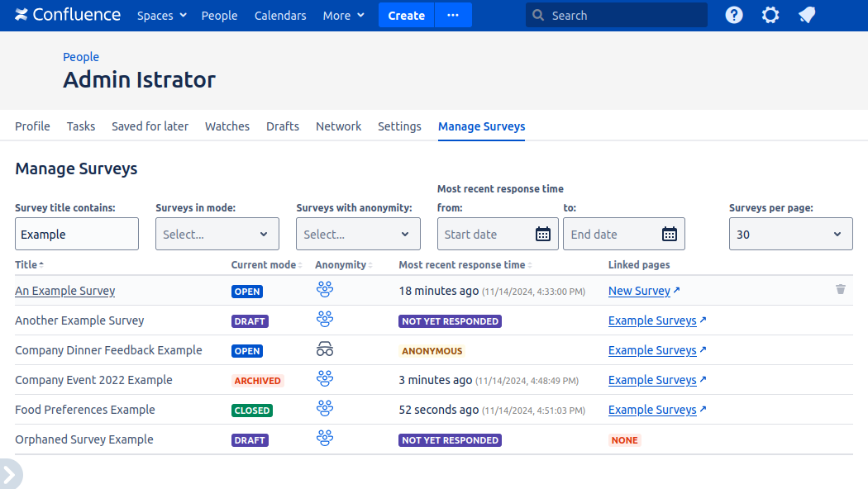Open End date calendar picker icon
The image size is (868, 489).
click(670, 234)
